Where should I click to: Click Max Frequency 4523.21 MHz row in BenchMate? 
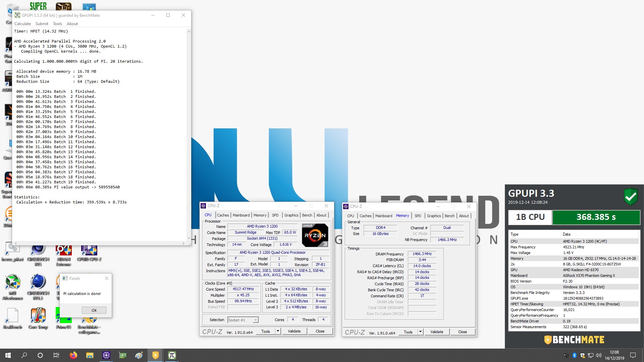(574, 247)
